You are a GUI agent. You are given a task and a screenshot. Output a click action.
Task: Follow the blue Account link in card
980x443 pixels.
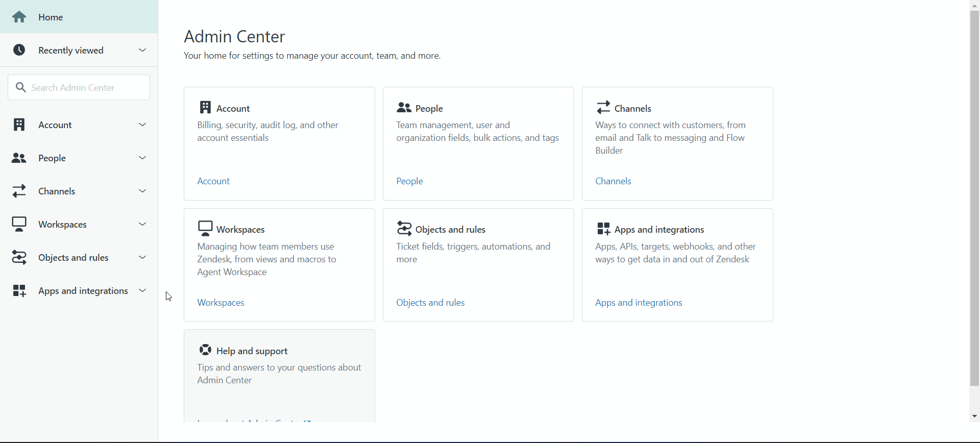[x=213, y=181]
